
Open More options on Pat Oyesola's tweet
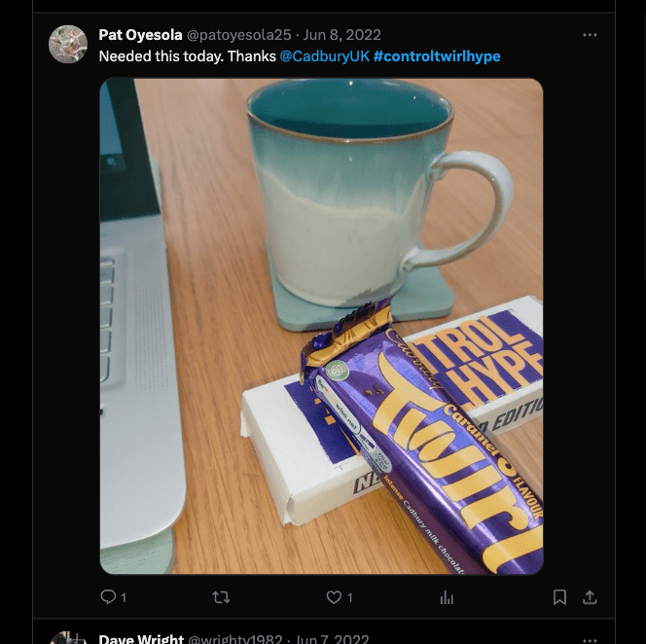pyautogui.click(x=590, y=35)
